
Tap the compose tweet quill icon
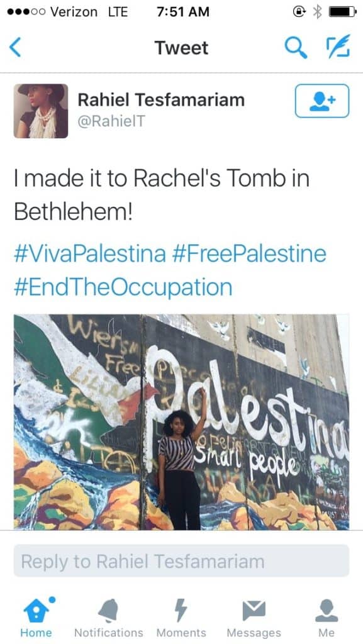coord(338,46)
